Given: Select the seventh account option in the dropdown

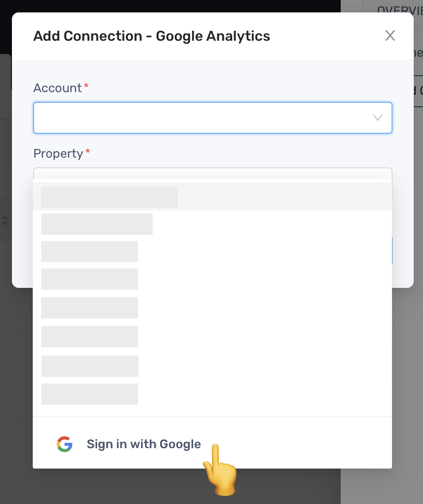Looking at the screenshot, I should click(x=212, y=366).
